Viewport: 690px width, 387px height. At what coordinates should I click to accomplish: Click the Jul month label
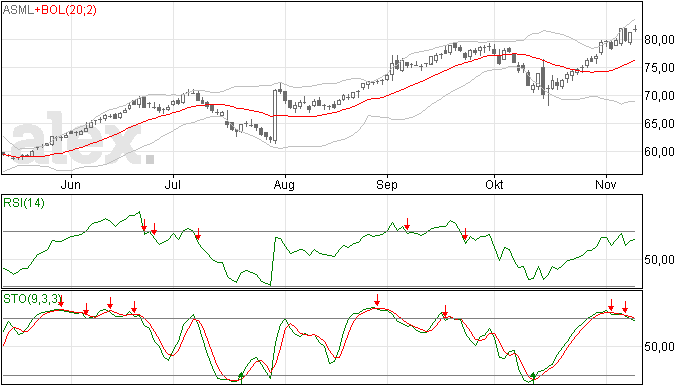coord(172,185)
